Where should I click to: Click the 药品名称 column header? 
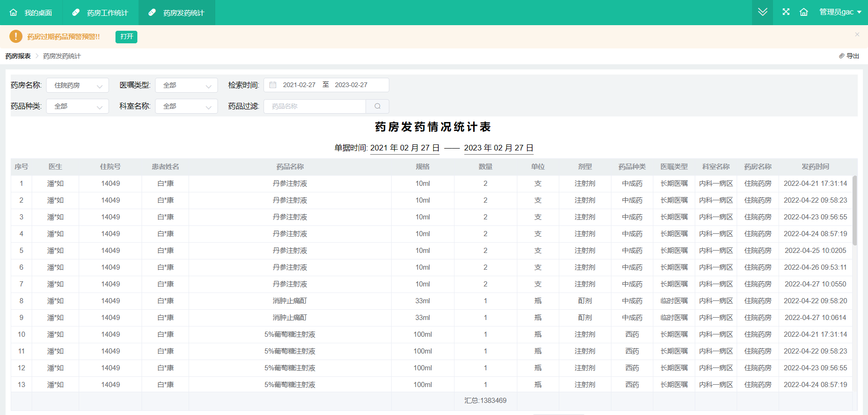pos(290,167)
